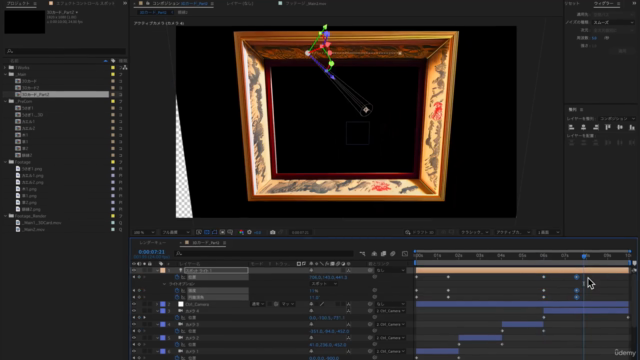Click the color channels icon under viewer
The height and width of the screenshot is (360, 640).
(242, 232)
